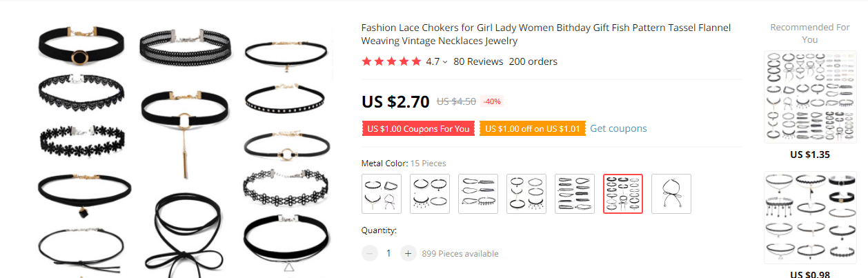
Task: Expand the 4.7 rating breakdown arrow
Action: (x=445, y=62)
